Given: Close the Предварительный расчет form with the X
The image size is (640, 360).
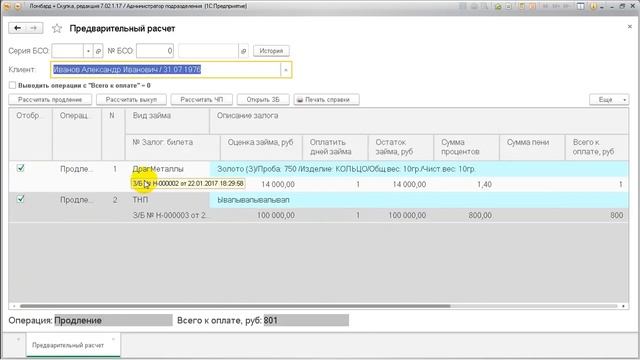Looking at the screenshot, I should click(629, 27).
